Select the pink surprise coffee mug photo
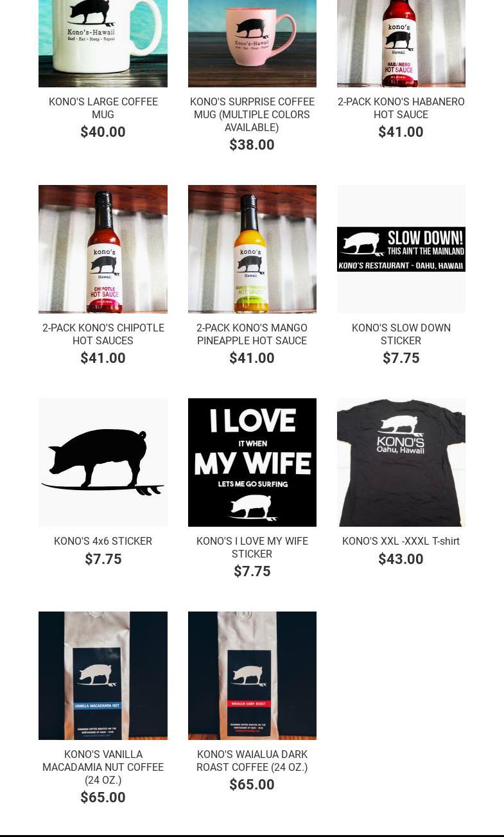Viewport: 504px width, 837px height. pos(252,43)
